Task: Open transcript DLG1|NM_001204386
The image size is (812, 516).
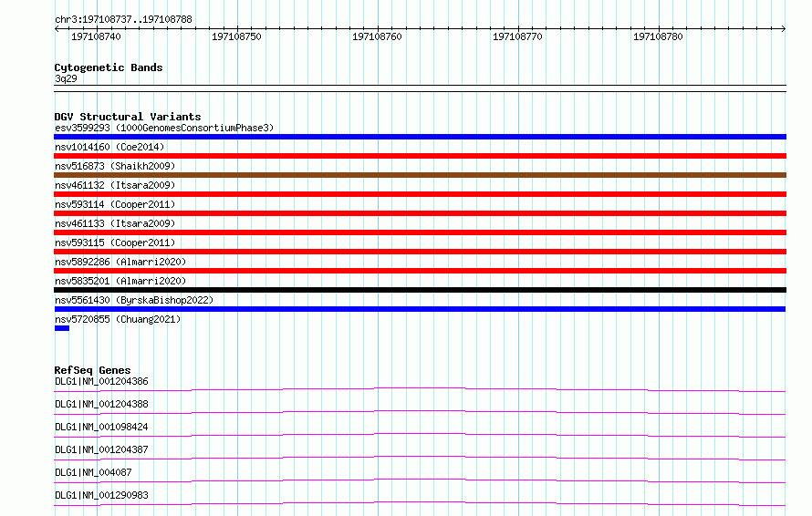Action: (x=101, y=381)
